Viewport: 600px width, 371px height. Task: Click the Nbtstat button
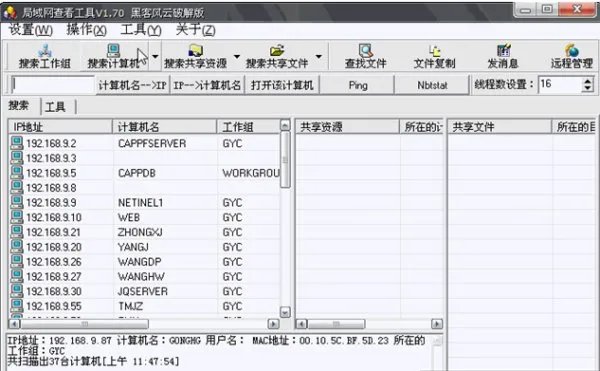[432, 85]
